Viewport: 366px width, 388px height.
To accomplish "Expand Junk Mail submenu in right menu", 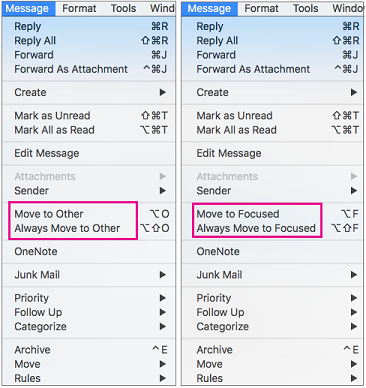I will 272,275.
